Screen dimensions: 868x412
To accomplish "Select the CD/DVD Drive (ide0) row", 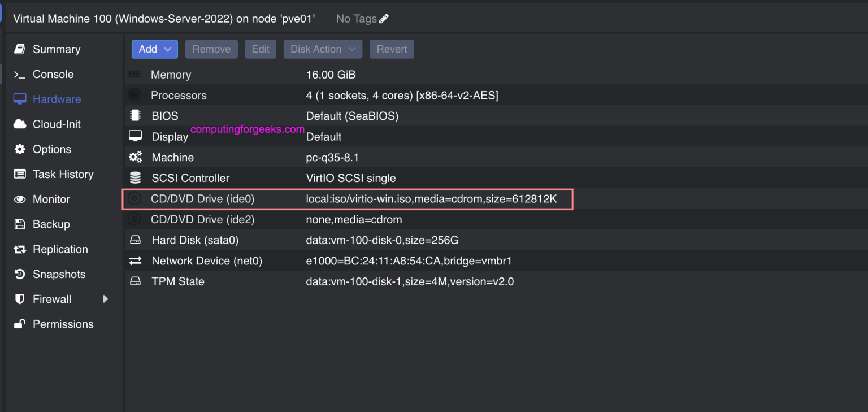I will coord(348,199).
